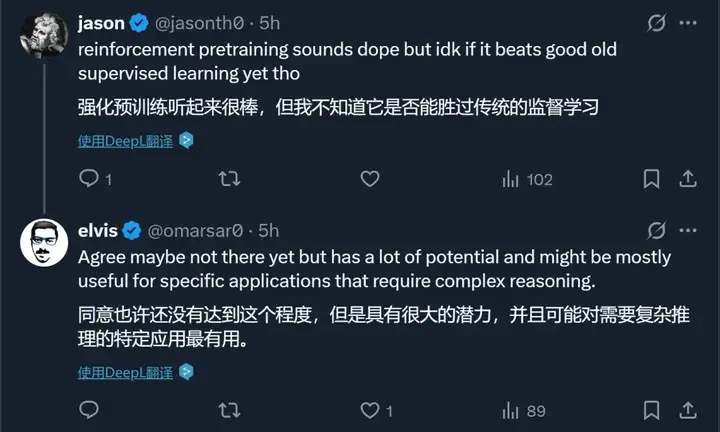The width and height of the screenshot is (720, 432).
Task: Share jason's tweet
Action: pyautogui.click(x=688, y=179)
